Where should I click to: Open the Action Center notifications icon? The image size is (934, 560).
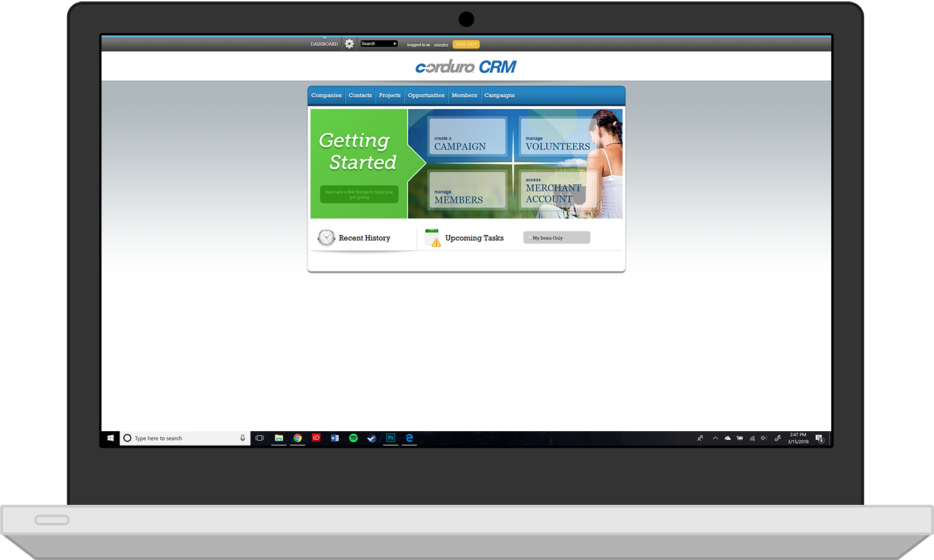(x=819, y=439)
